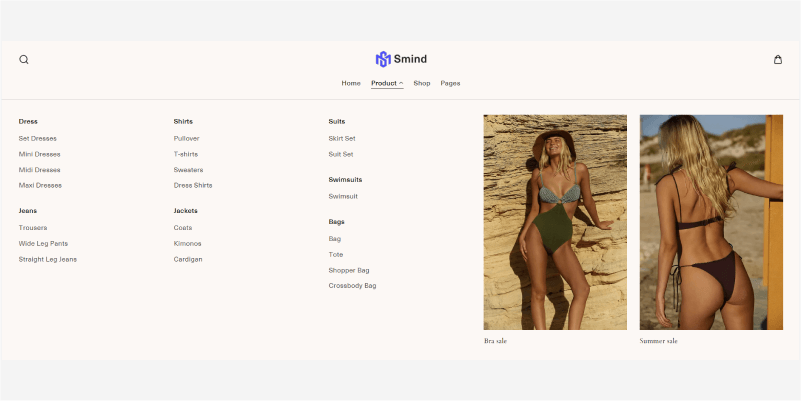Image resolution: width=801 pixels, height=401 pixels.
Task: Click the Kimonos link
Action: click(187, 243)
